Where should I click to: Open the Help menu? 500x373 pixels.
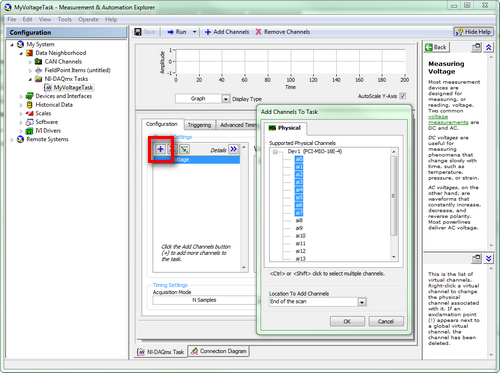click(x=111, y=19)
